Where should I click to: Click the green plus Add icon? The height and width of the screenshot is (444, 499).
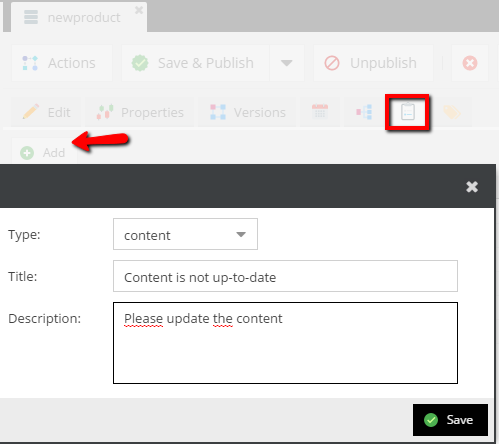(27, 153)
